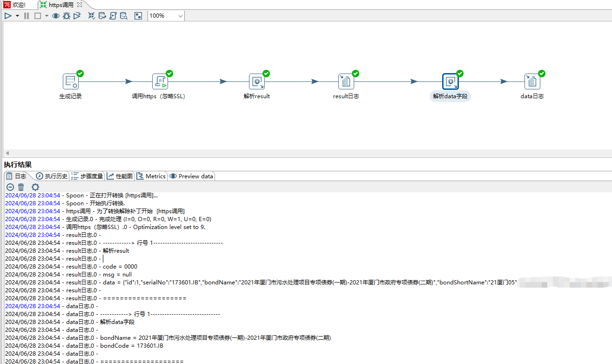Select the 生成记录 step on the canvas
The image size is (612, 364).
[x=71, y=81]
